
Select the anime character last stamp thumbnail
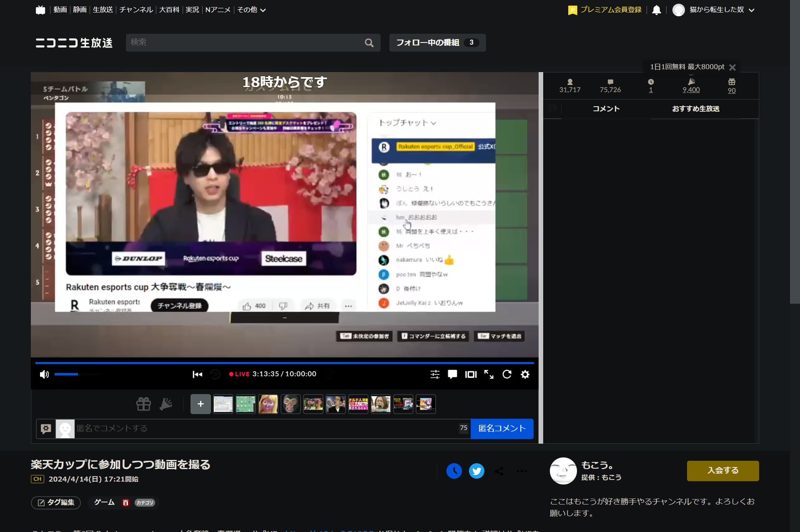click(x=426, y=404)
